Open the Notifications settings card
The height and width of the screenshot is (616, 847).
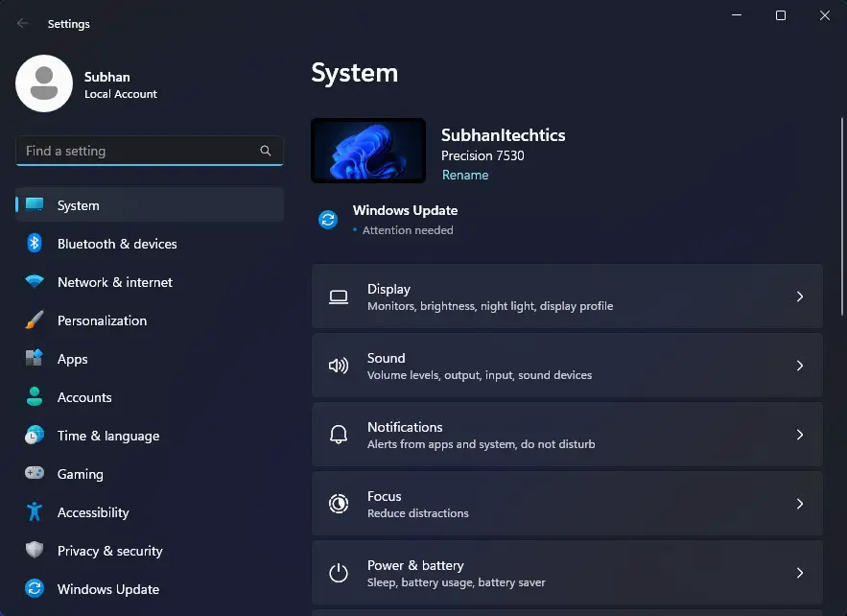click(567, 435)
